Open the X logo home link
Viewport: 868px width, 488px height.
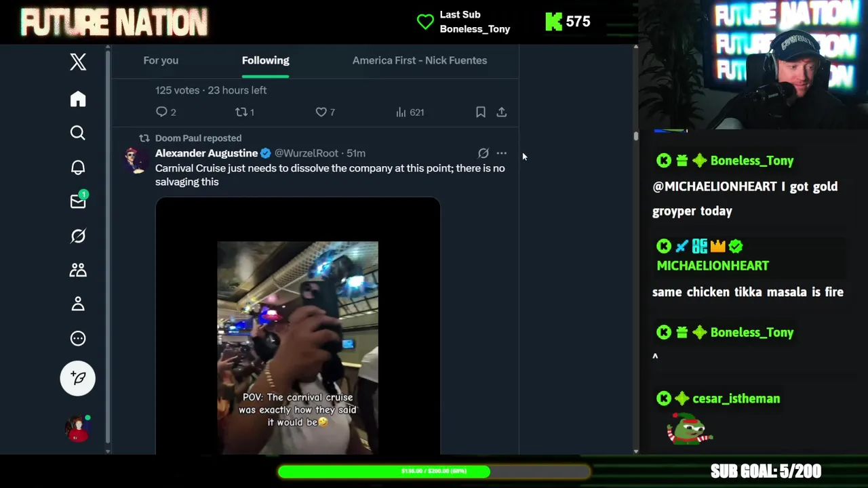pos(78,62)
